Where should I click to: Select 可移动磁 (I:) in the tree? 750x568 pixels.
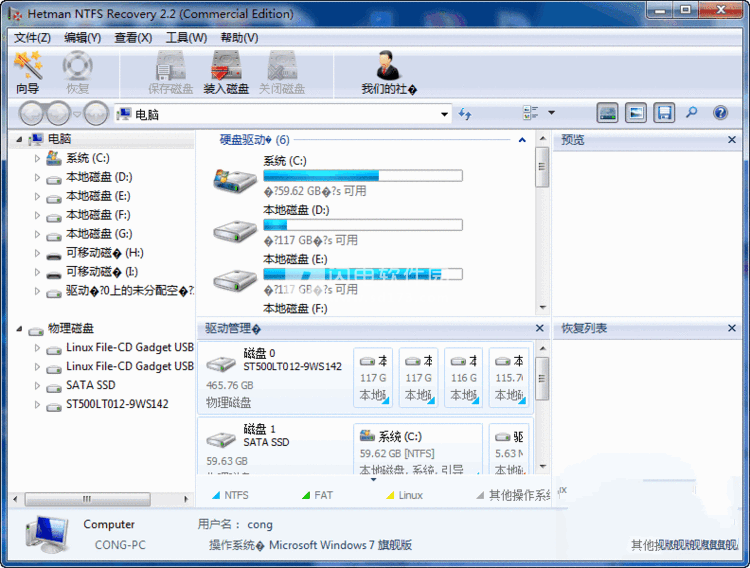[102, 272]
